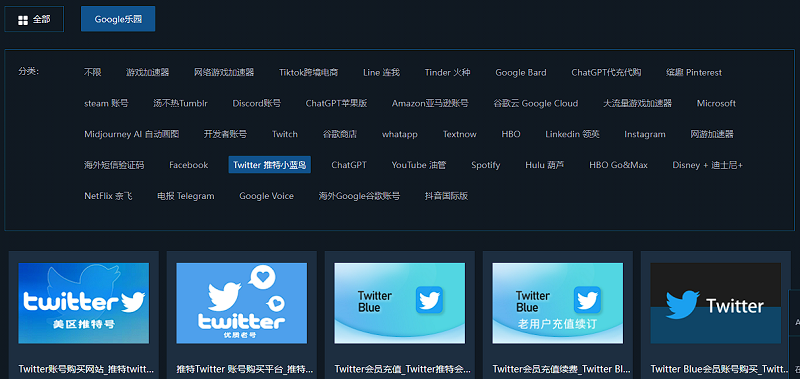Select the Tinder 火种 category

pos(447,72)
